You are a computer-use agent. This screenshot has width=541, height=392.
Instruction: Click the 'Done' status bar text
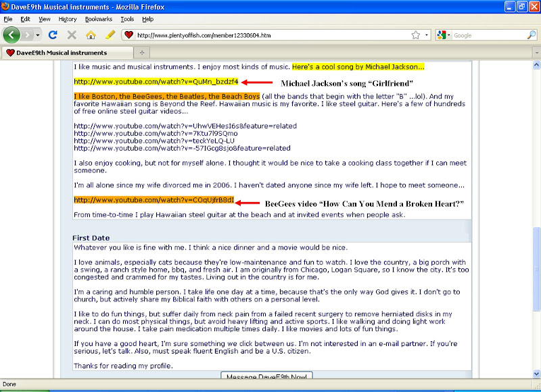pyautogui.click(x=9, y=384)
